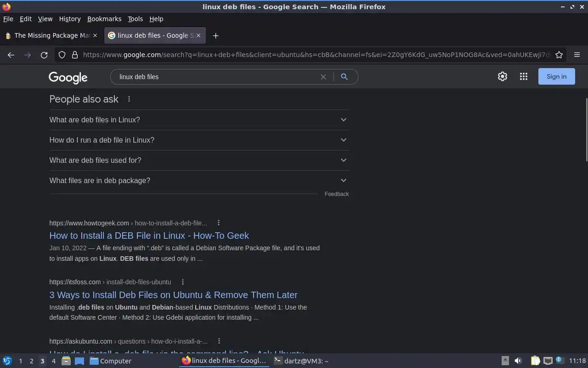
Task: Switch to The Missing Package Manager tab
Action: (x=51, y=35)
